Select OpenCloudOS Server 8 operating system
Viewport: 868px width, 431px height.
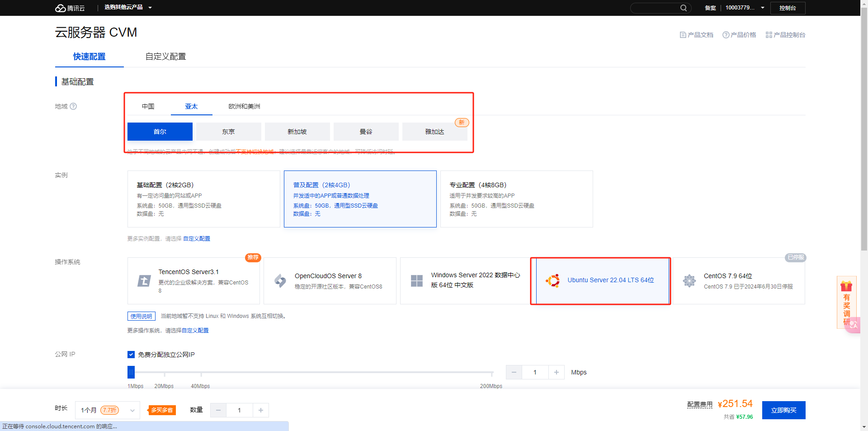[330, 281]
